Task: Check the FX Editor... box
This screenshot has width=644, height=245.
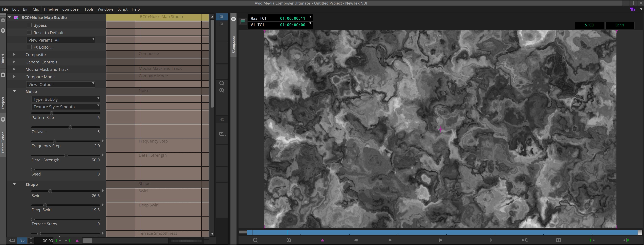Action: [29, 47]
